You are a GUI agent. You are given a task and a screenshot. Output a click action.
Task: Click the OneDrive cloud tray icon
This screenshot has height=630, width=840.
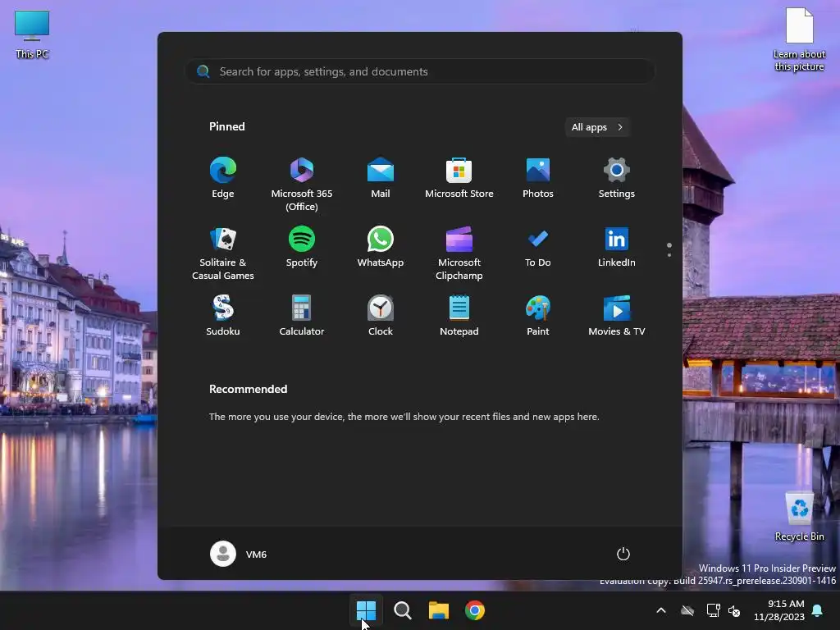[687, 610]
